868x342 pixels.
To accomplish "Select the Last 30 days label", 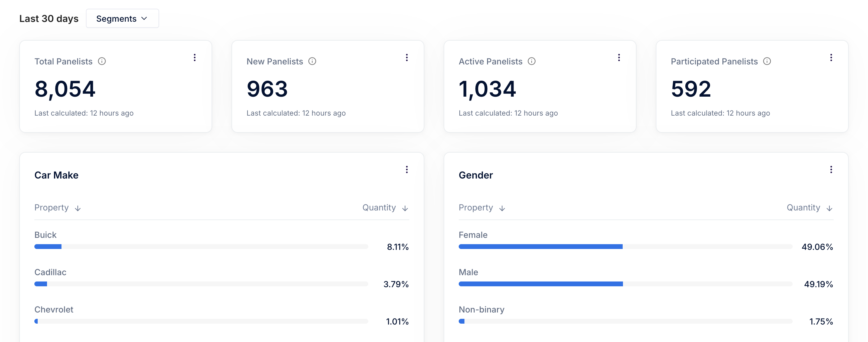I will point(49,18).
